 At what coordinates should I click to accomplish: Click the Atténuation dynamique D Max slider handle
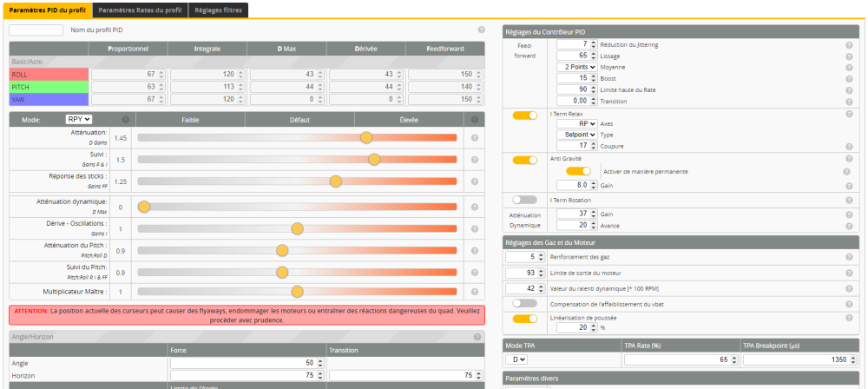pos(144,207)
